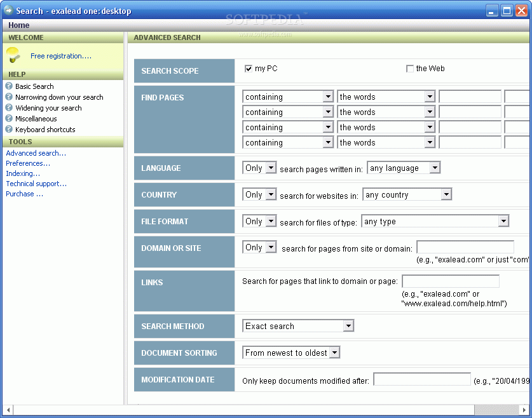Image resolution: width=532 pixels, height=418 pixels.
Task: Click the Technical support… link
Action: tap(36, 184)
